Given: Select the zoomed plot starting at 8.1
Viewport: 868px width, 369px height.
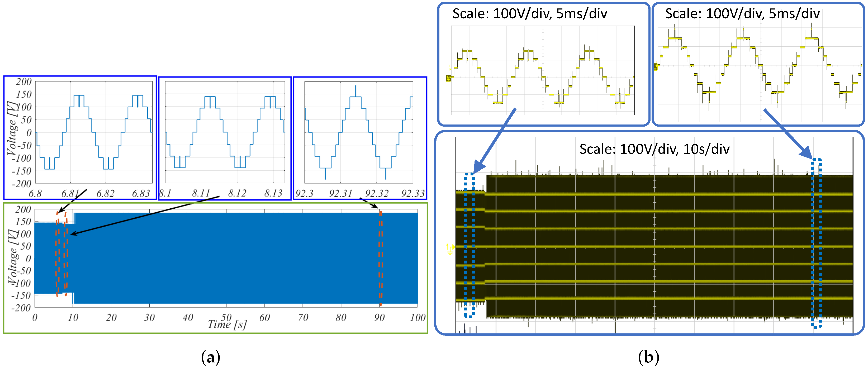Looking at the screenshot, I should click(x=225, y=132).
